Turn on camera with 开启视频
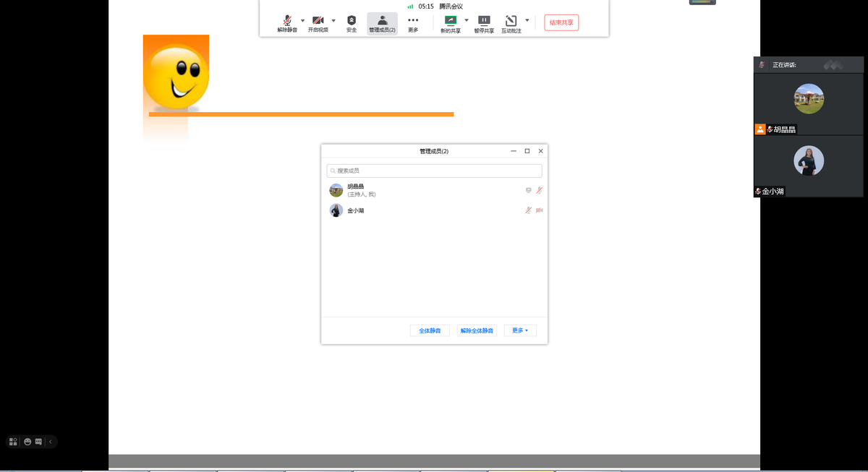The width and height of the screenshot is (868, 472). point(318,21)
